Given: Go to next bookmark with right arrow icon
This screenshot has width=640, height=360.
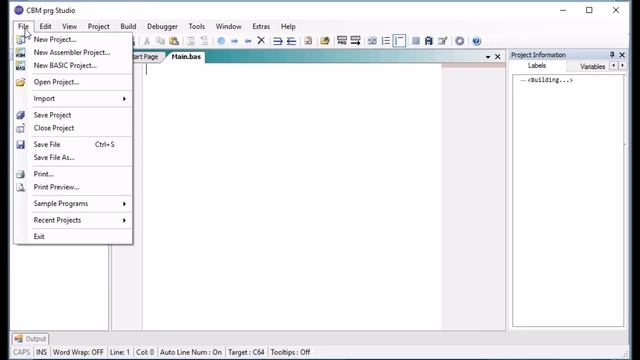Looking at the screenshot, I should (234, 41).
